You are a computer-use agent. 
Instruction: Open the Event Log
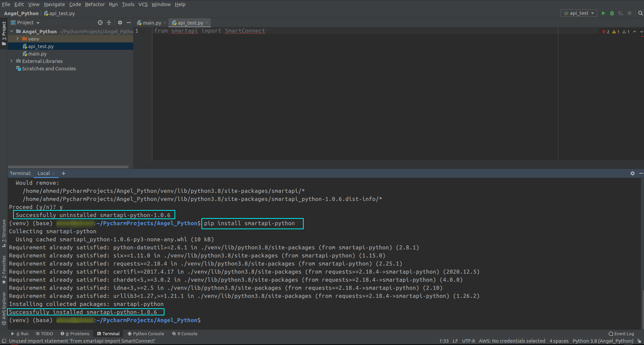[x=621, y=334]
